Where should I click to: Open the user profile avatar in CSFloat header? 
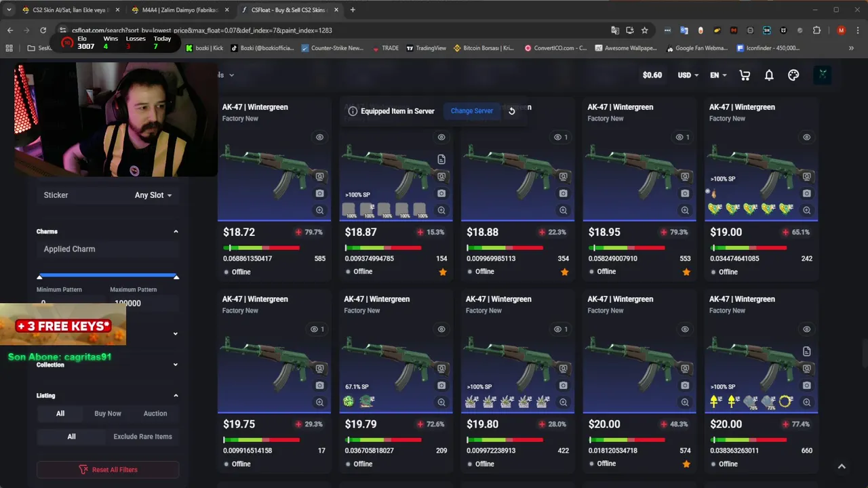click(823, 75)
